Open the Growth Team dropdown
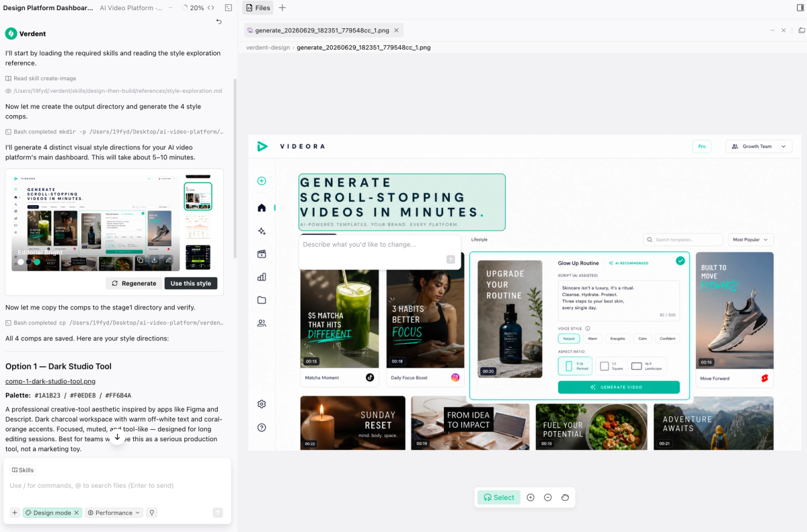The image size is (807, 532). click(759, 146)
